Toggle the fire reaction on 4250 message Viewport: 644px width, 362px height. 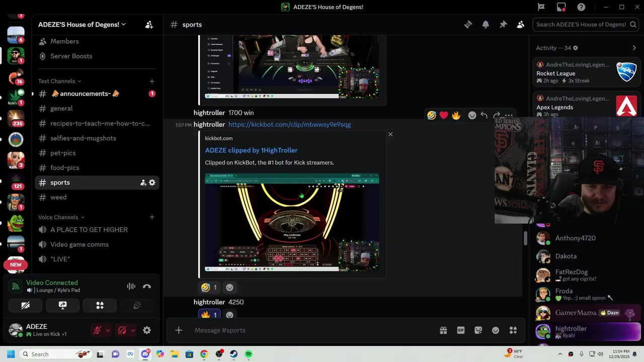209,315
